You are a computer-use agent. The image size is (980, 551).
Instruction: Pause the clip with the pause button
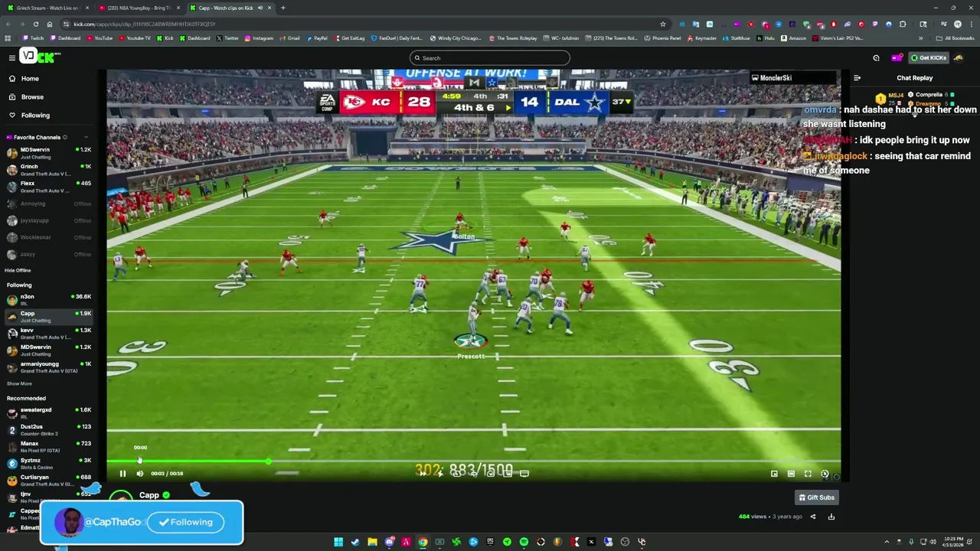pyautogui.click(x=122, y=474)
